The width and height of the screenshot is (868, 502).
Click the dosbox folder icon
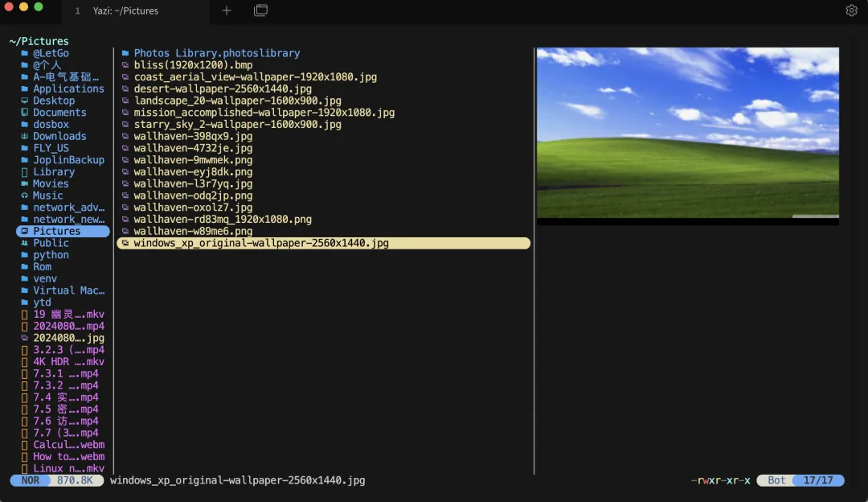[24, 125]
